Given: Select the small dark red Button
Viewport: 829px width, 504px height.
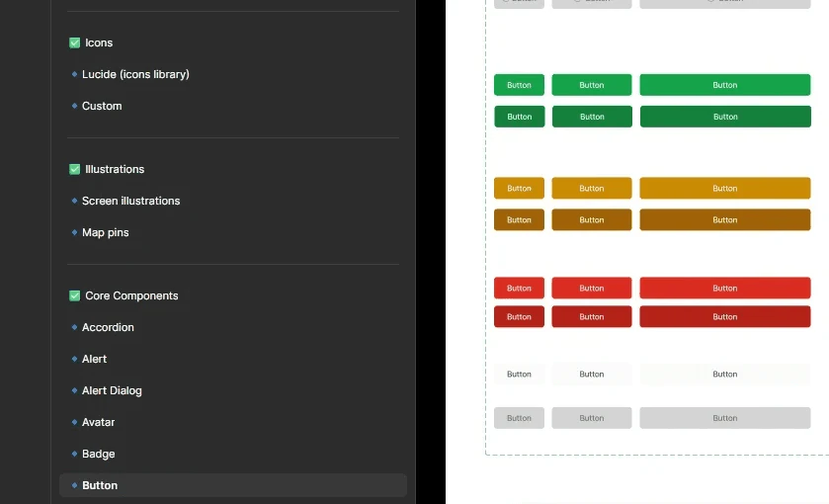Looking at the screenshot, I should tap(519, 317).
